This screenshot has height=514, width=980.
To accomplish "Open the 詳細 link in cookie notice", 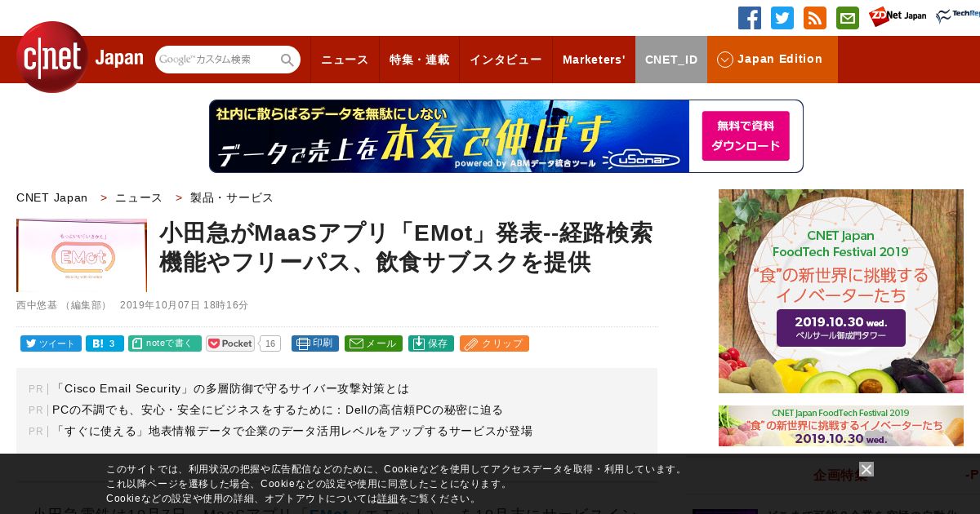I will 387,498.
